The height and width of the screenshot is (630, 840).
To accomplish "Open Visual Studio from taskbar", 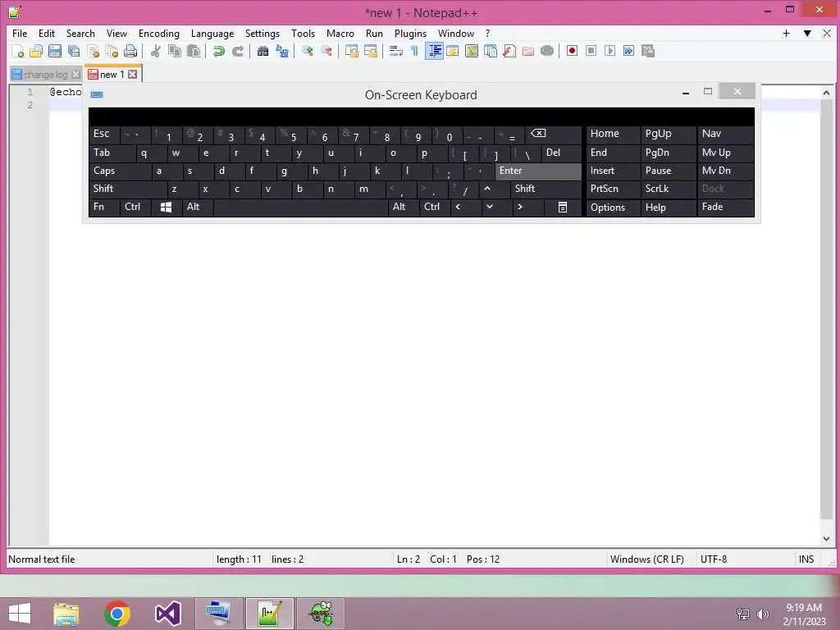I will pos(167,614).
